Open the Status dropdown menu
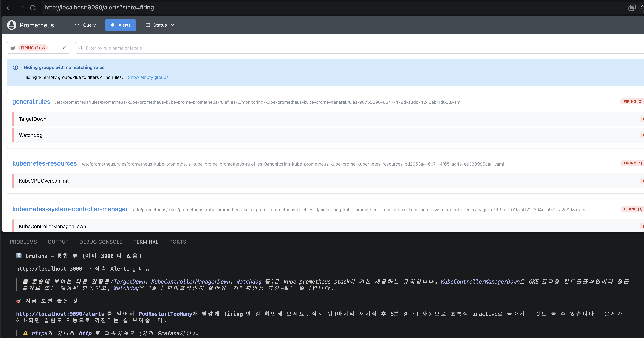Viewport: 644px width, 338px height. click(x=160, y=25)
